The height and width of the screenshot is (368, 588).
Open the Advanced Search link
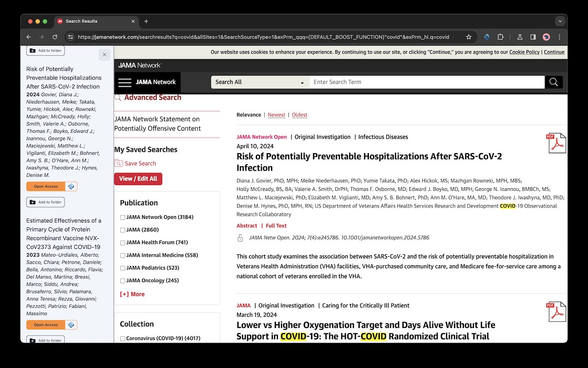[153, 98]
